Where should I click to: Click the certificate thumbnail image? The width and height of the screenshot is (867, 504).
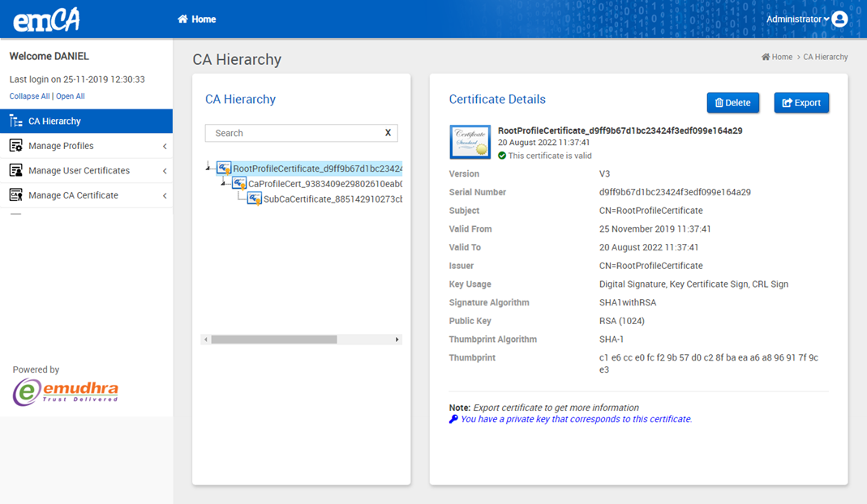pos(470,142)
